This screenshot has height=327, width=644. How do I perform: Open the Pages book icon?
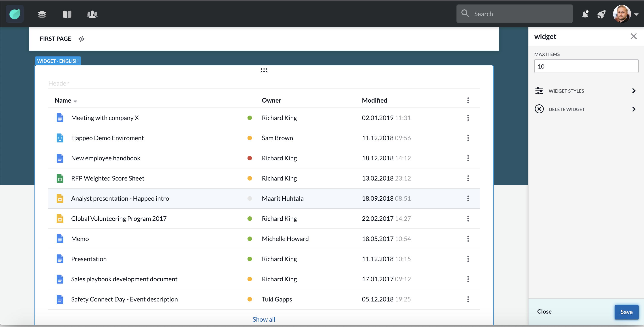pyautogui.click(x=67, y=14)
